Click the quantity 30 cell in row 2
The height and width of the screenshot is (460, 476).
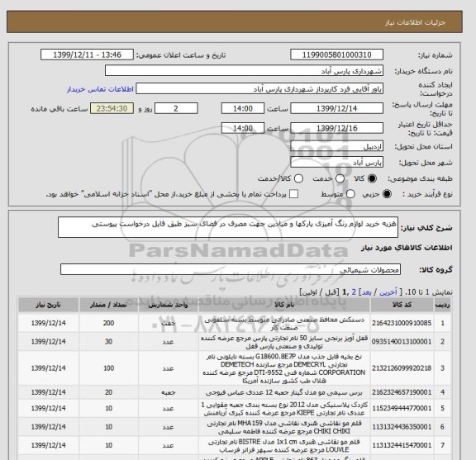click(x=109, y=342)
